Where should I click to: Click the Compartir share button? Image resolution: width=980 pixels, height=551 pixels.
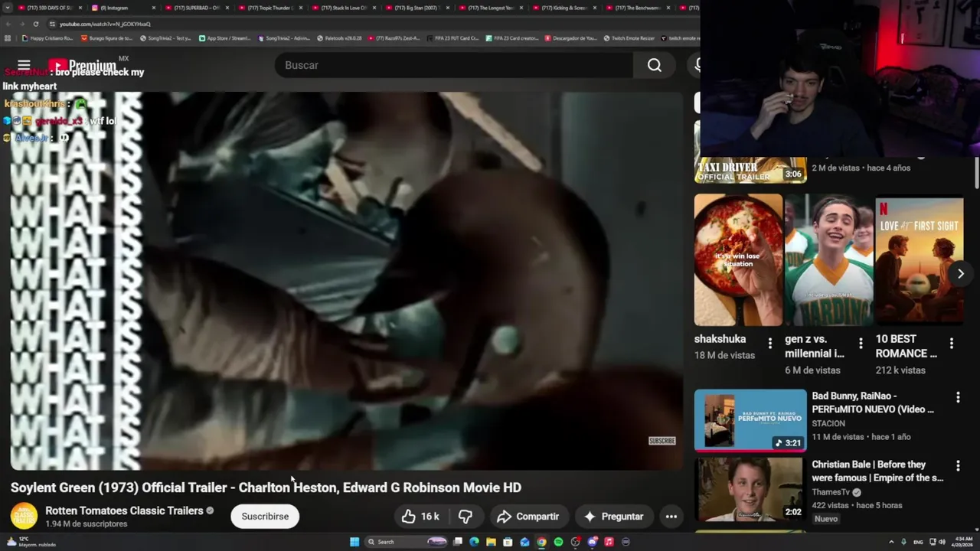tap(528, 517)
